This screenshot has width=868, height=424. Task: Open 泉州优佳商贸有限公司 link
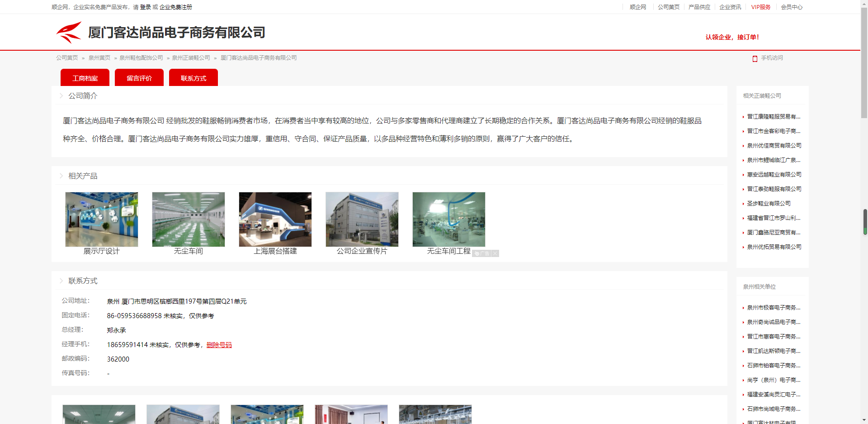[774, 146]
